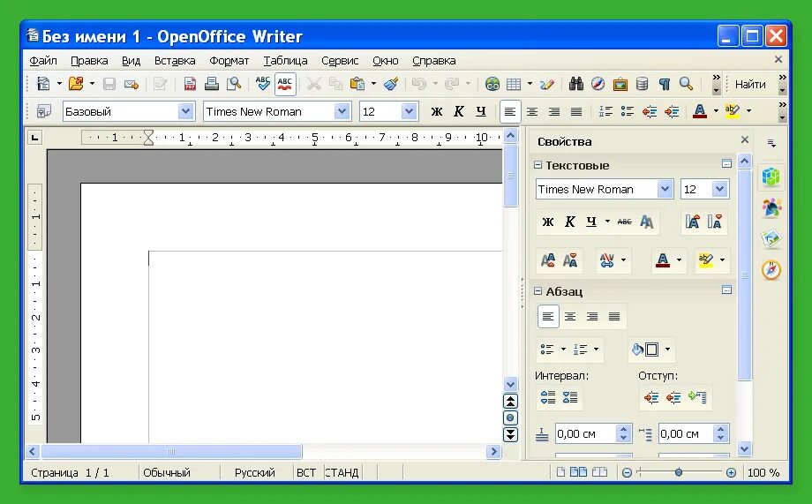
Task: Collapse the Текстовые section
Action: (538, 165)
